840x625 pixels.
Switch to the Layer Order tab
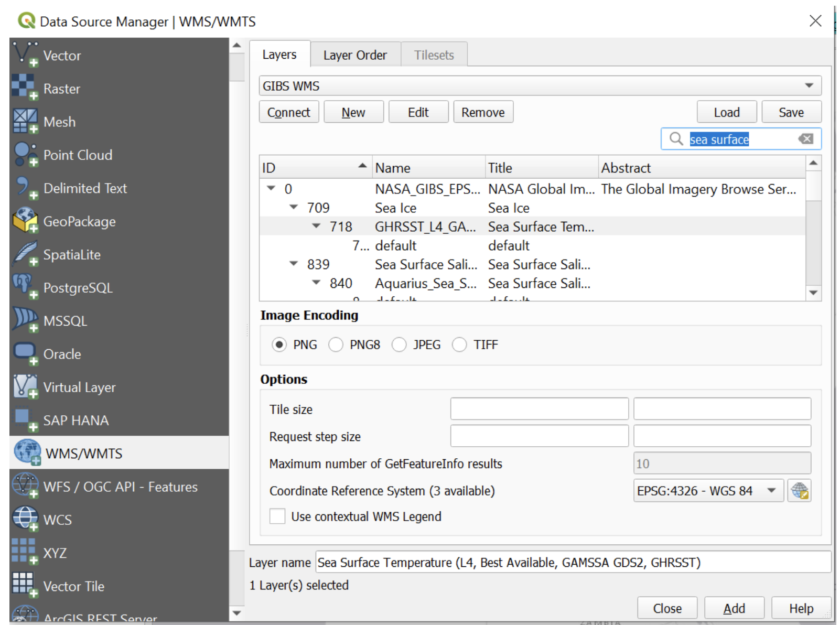click(355, 55)
